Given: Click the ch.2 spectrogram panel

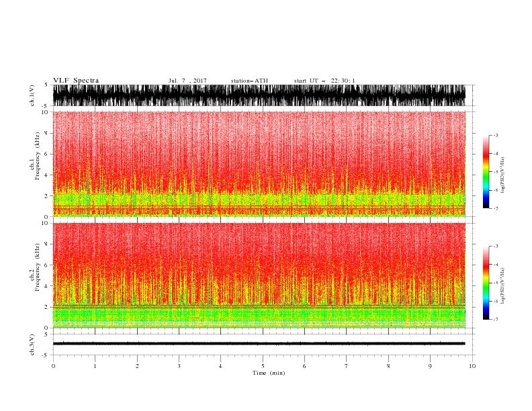Looking at the screenshot, I should pos(259,275).
